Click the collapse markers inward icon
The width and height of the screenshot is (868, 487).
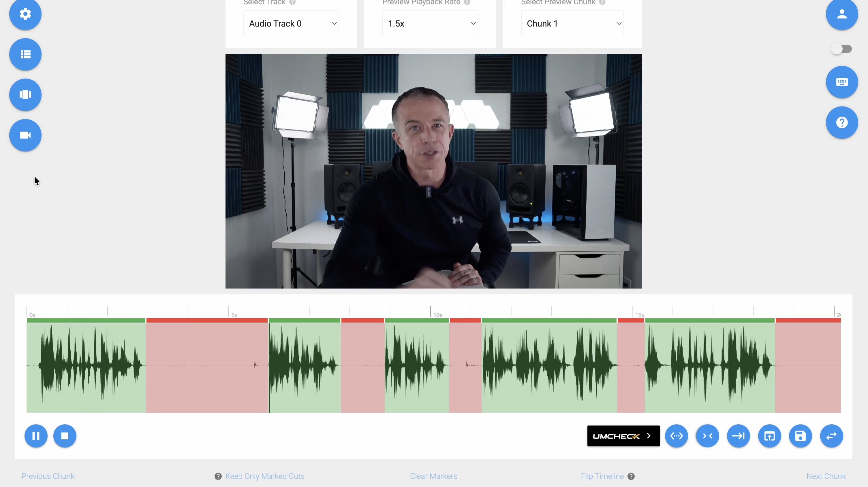tap(708, 436)
